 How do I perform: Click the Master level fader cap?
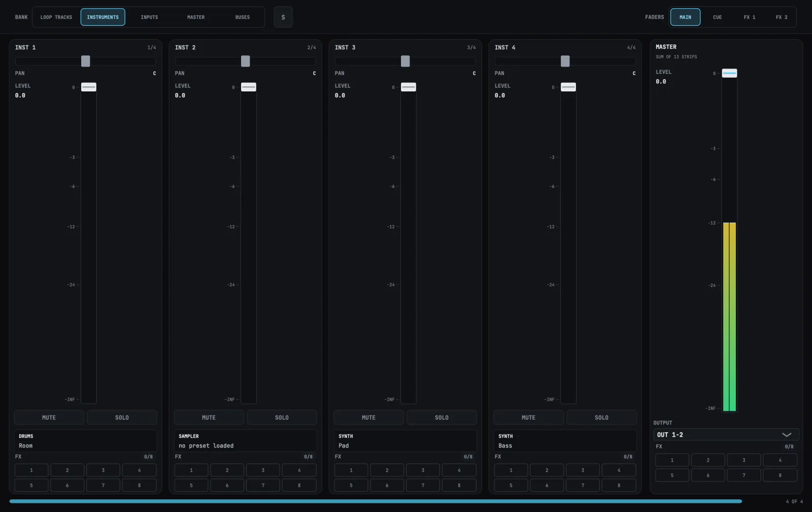730,74
